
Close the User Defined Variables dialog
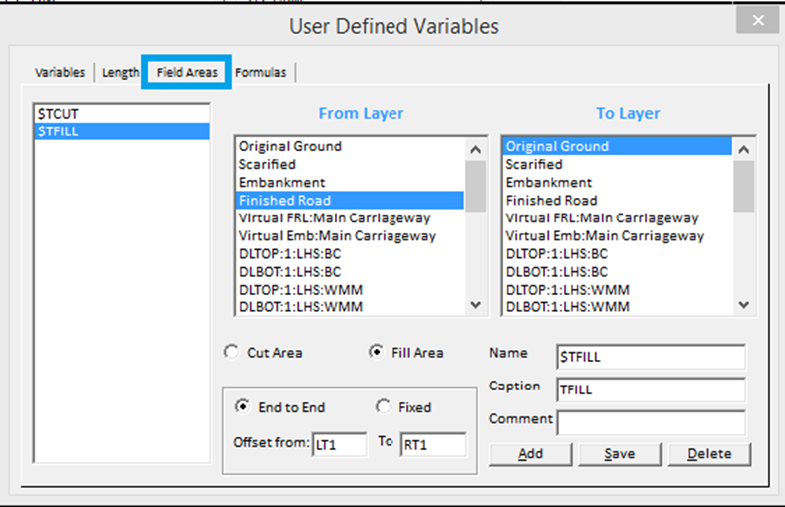[x=757, y=21]
